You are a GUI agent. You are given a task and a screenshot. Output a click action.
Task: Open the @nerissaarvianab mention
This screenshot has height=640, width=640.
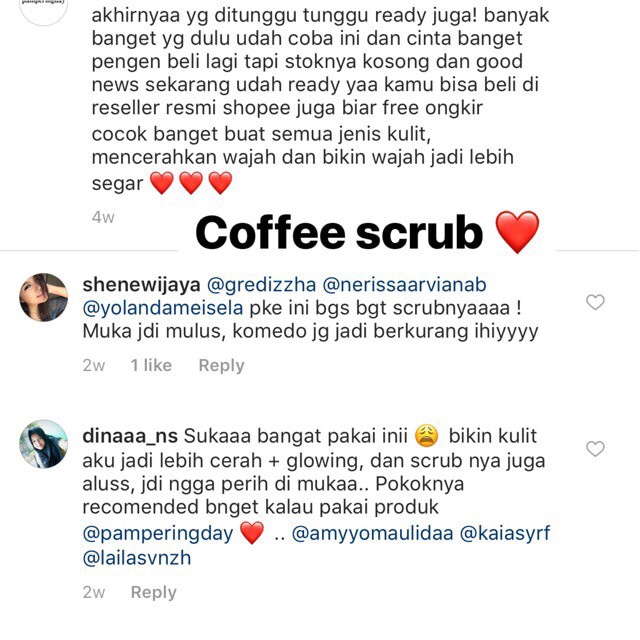coord(404,285)
